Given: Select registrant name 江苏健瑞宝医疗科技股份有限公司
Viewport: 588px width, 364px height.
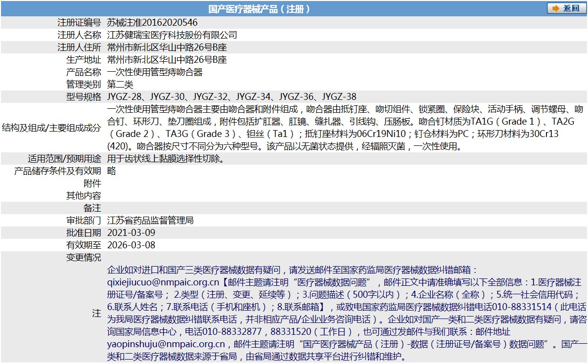Looking at the screenshot, I should coord(172,35).
